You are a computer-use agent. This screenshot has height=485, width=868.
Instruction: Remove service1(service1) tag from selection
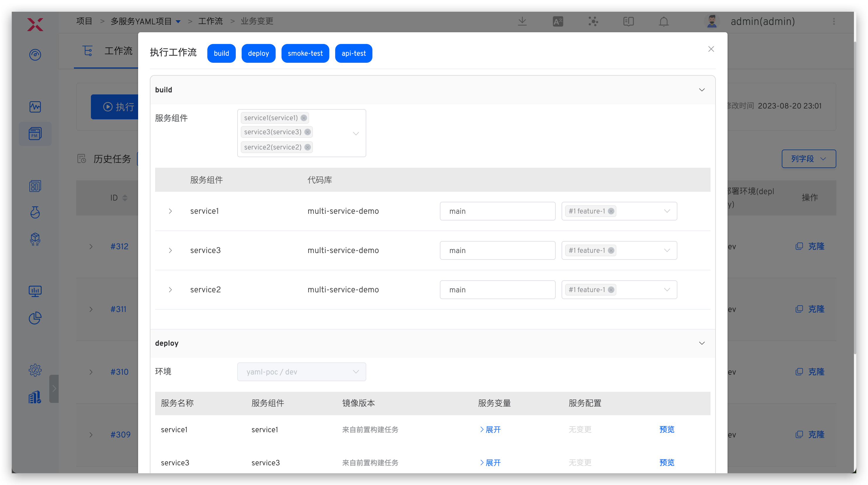coord(304,118)
